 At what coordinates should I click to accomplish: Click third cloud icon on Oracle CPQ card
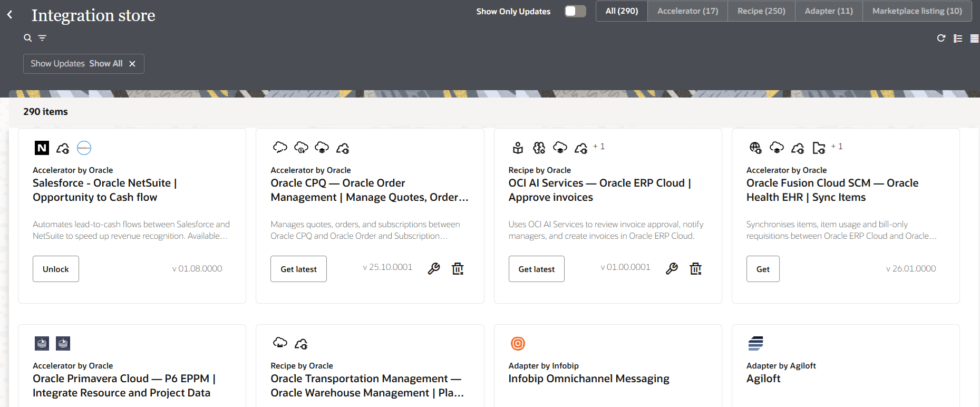point(322,148)
